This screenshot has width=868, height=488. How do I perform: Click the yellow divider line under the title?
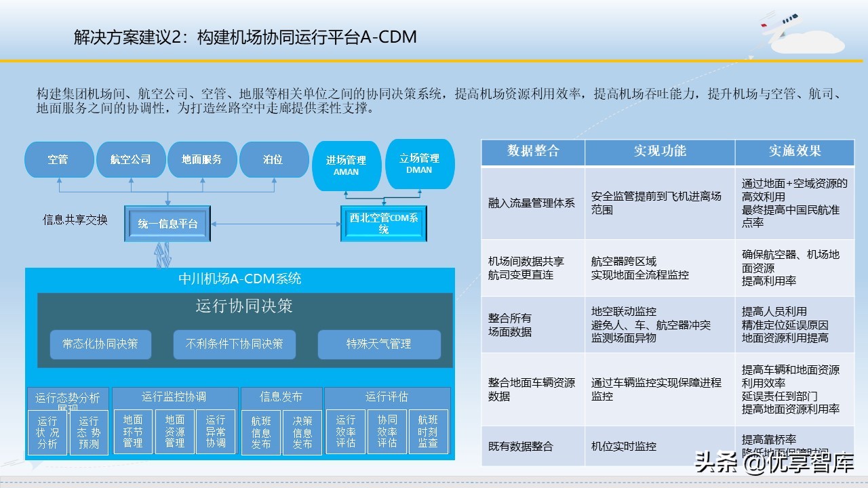point(434,60)
